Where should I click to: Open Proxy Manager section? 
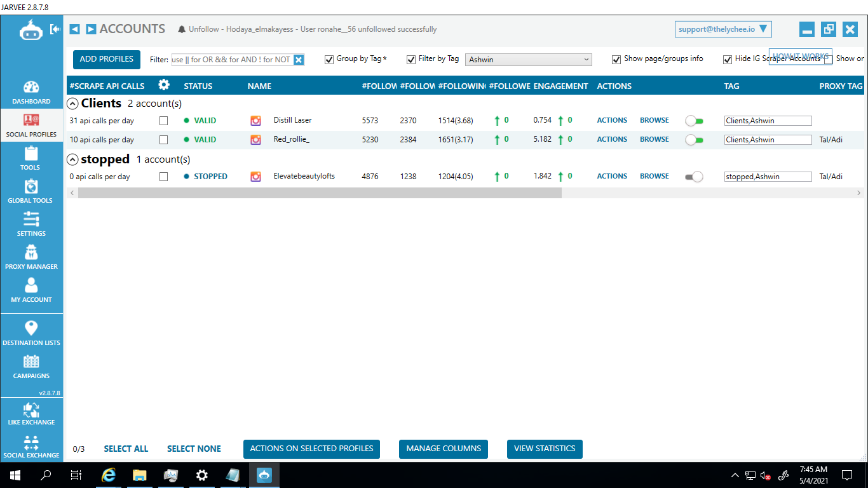[31, 258]
